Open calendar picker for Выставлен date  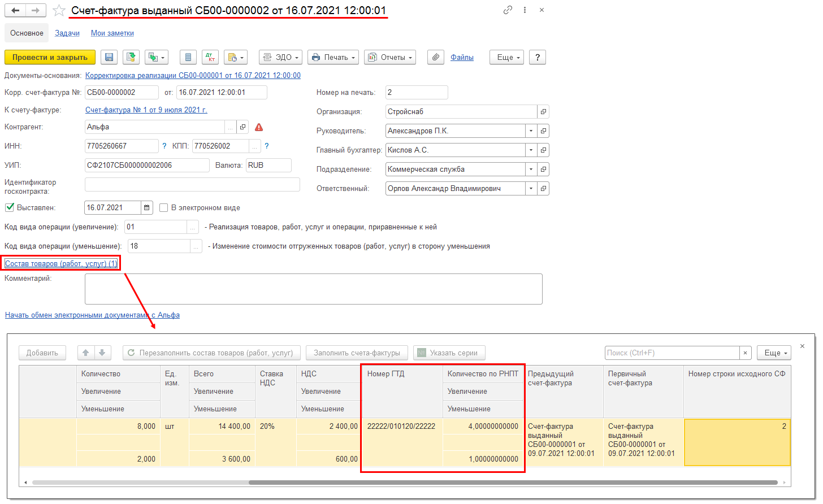coord(147,208)
